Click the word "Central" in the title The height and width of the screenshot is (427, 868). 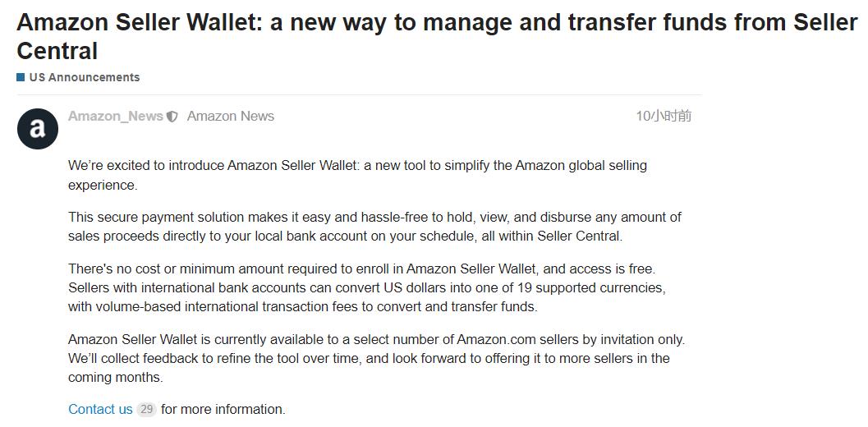[x=57, y=51]
